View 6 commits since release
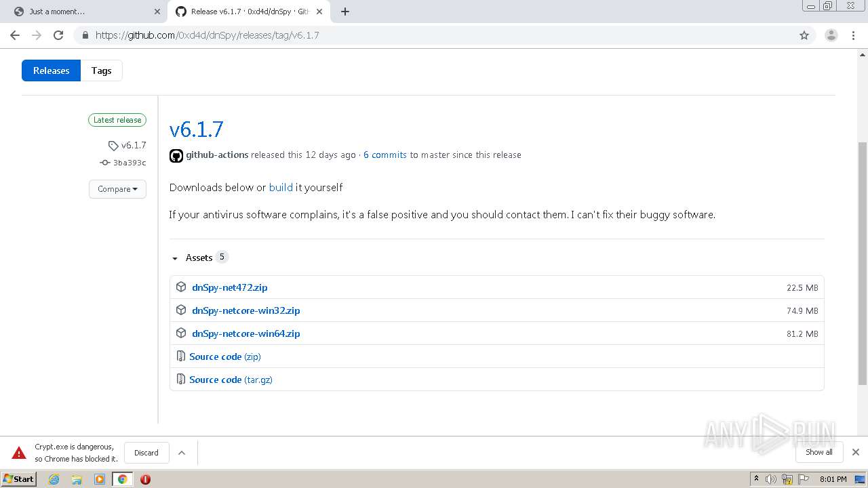Image resolution: width=868 pixels, height=488 pixels. coord(385,155)
